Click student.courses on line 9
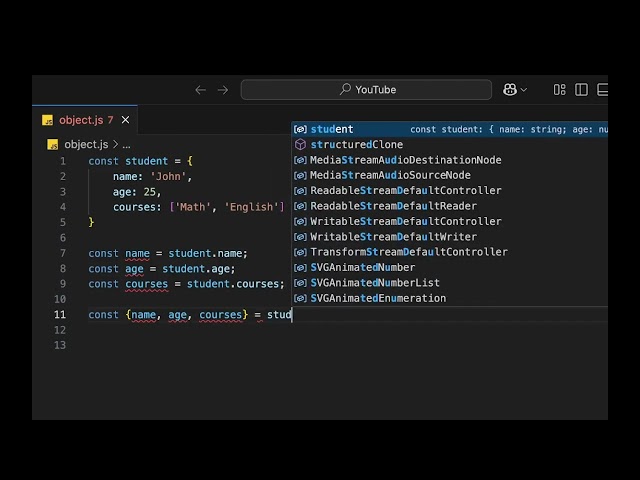The width and height of the screenshot is (640, 480). (233, 284)
